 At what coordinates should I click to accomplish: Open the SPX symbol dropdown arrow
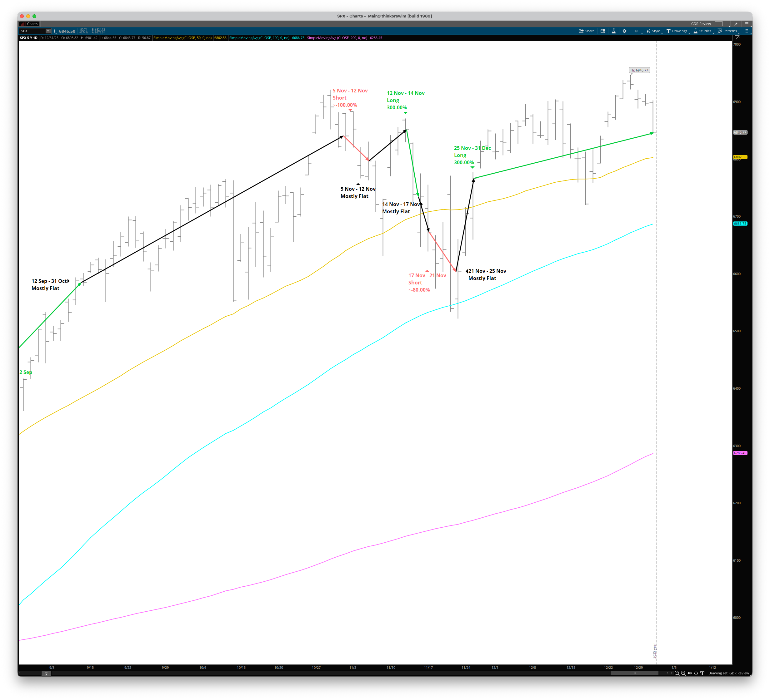coord(48,31)
